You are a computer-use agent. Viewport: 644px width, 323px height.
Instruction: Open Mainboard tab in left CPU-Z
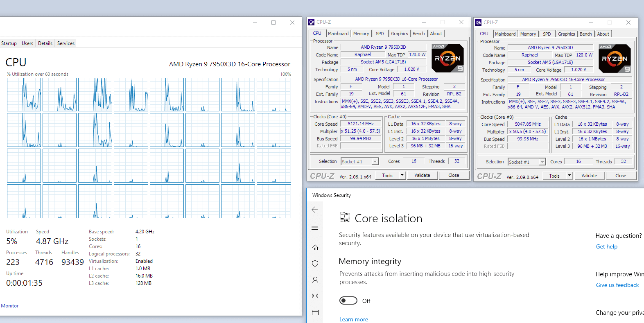[338, 34]
